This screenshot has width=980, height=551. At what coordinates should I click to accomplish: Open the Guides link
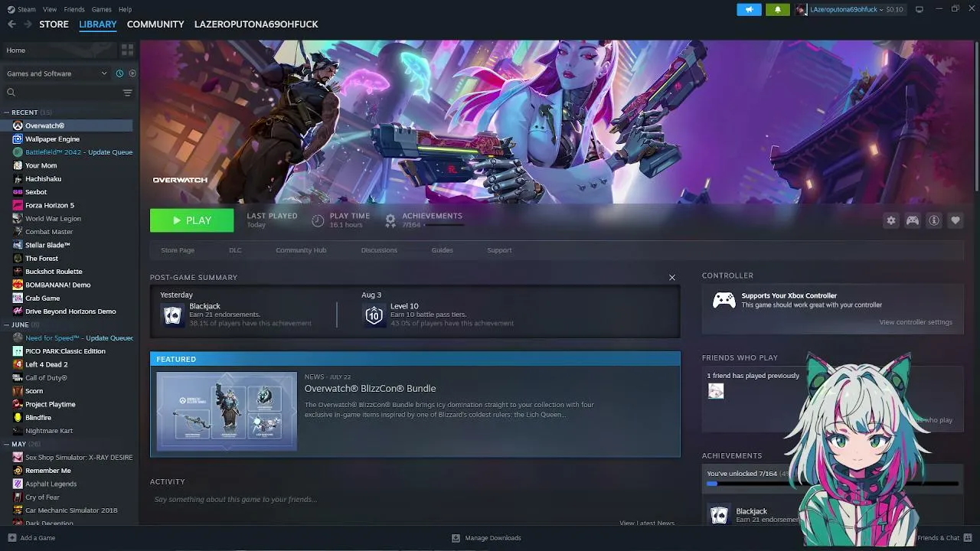[x=442, y=250]
